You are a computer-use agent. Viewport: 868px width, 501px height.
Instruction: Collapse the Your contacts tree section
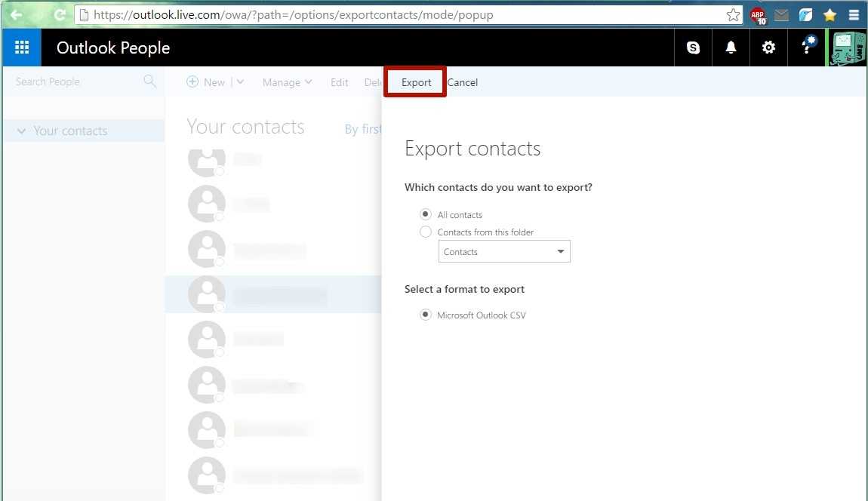coord(21,131)
